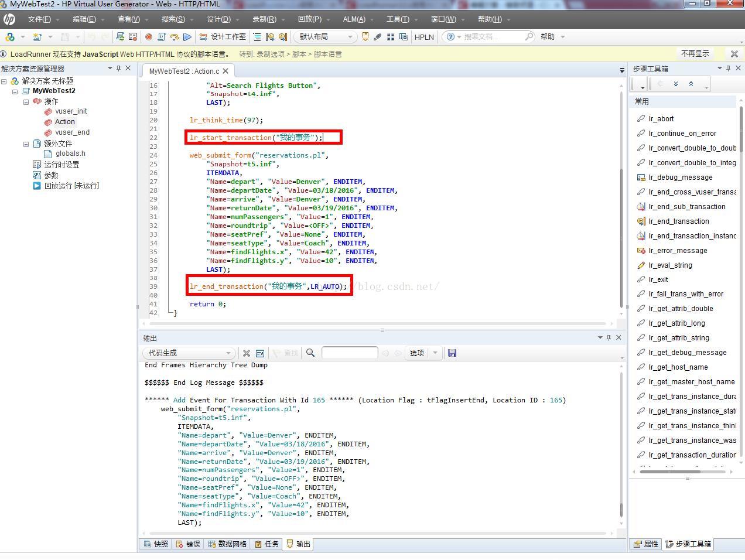The image size is (745, 560).
Task: Click the bookmark flag toolbar icon
Action: [365, 36]
